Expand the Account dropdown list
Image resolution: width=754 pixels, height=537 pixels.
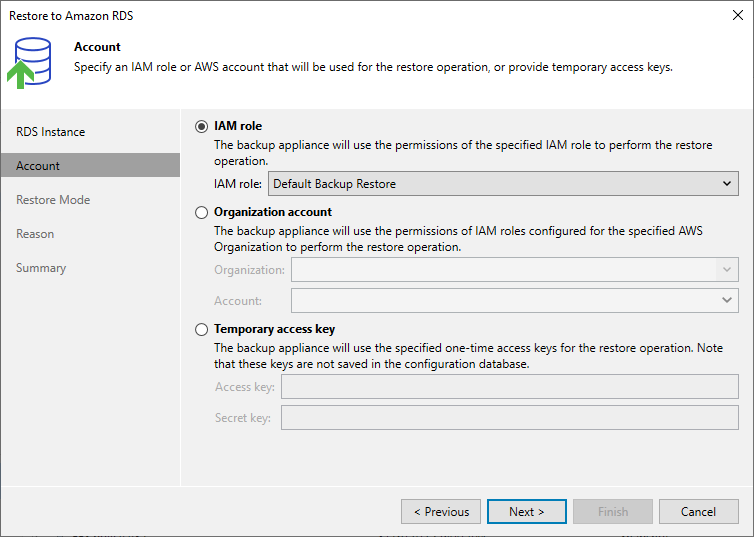(515, 300)
